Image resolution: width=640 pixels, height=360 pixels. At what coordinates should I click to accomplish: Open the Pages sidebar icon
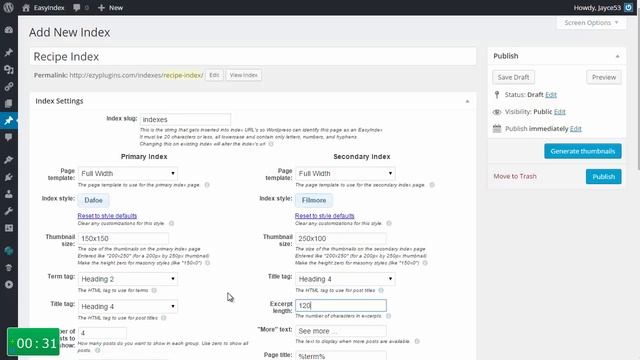click(9, 104)
